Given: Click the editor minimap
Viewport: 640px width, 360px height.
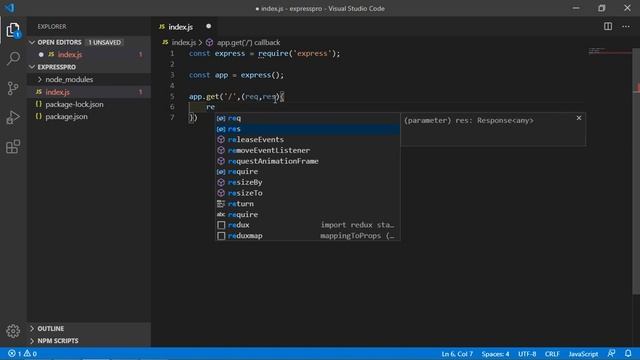Looking at the screenshot, I should pos(610,52).
